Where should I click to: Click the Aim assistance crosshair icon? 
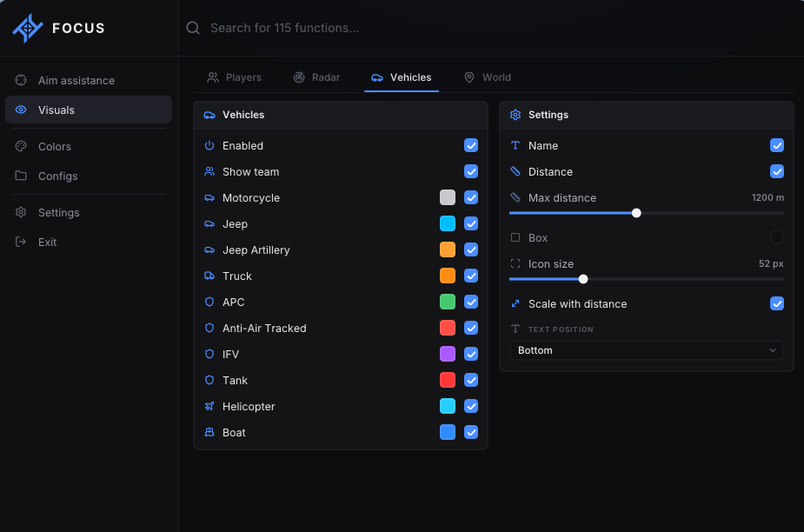[21, 80]
